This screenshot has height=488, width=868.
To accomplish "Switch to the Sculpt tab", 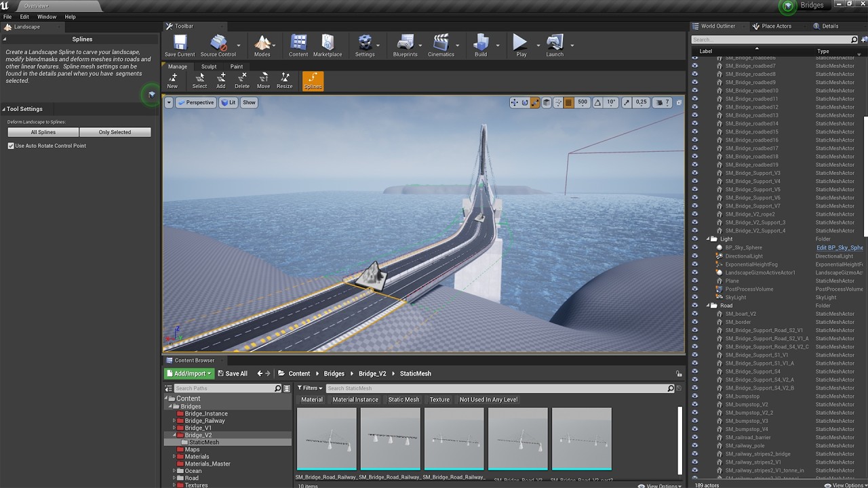I will [209, 66].
